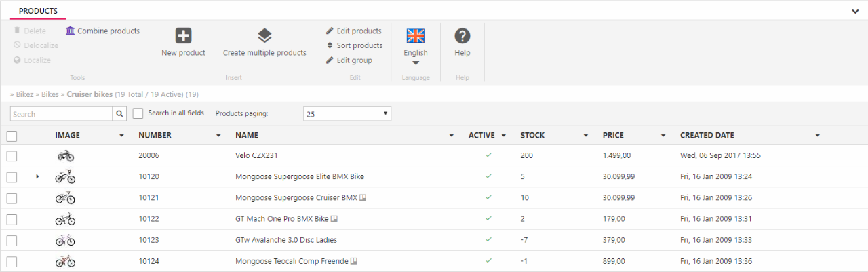Sort by CREATED DATE column header
868x272 pixels.
click(707, 136)
